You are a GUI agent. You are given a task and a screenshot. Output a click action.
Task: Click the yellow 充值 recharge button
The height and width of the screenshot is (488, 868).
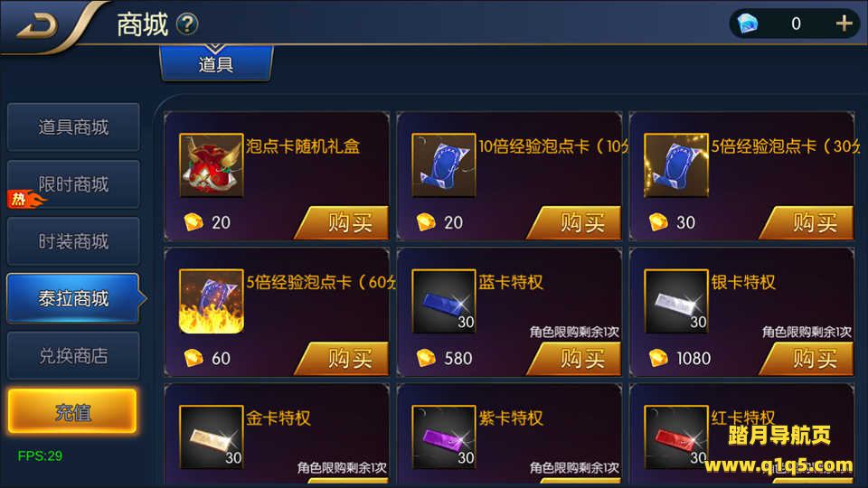click(x=72, y=411)
